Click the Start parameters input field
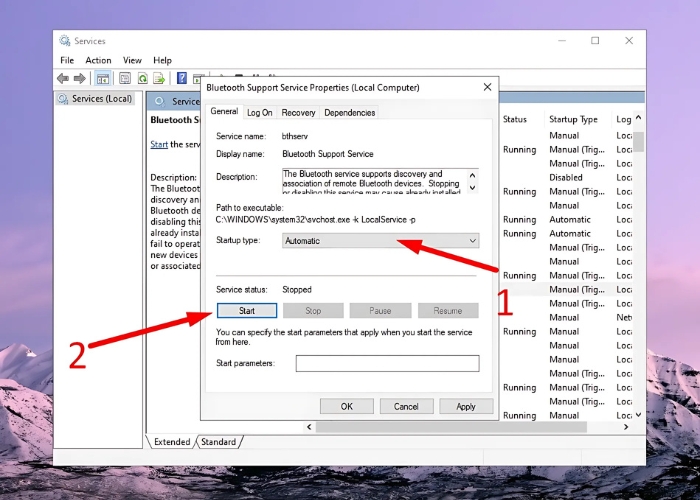The width and height of the screenshot is (700, 500). click(x=387, y=364)
